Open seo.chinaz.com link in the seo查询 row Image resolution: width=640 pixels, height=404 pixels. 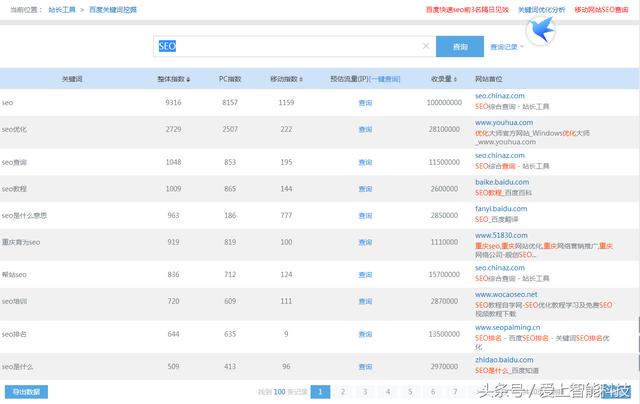tap(500, 155)
